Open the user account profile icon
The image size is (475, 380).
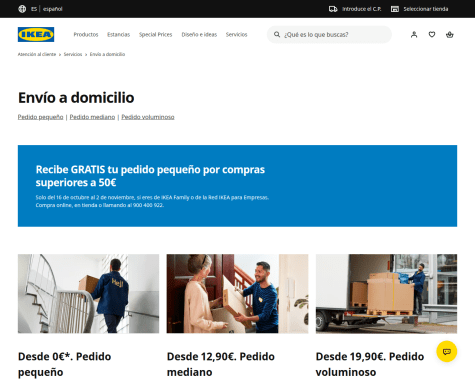(x=414, y=34)
